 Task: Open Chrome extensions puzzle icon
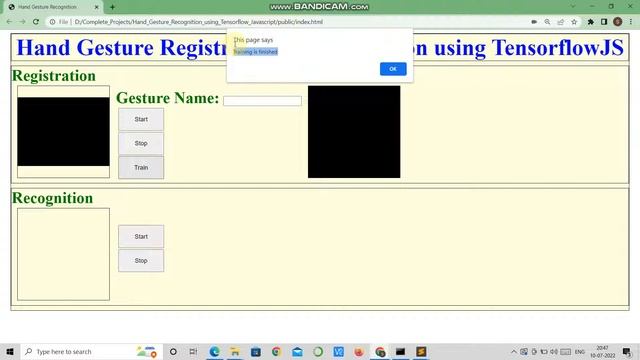point(591,22)
